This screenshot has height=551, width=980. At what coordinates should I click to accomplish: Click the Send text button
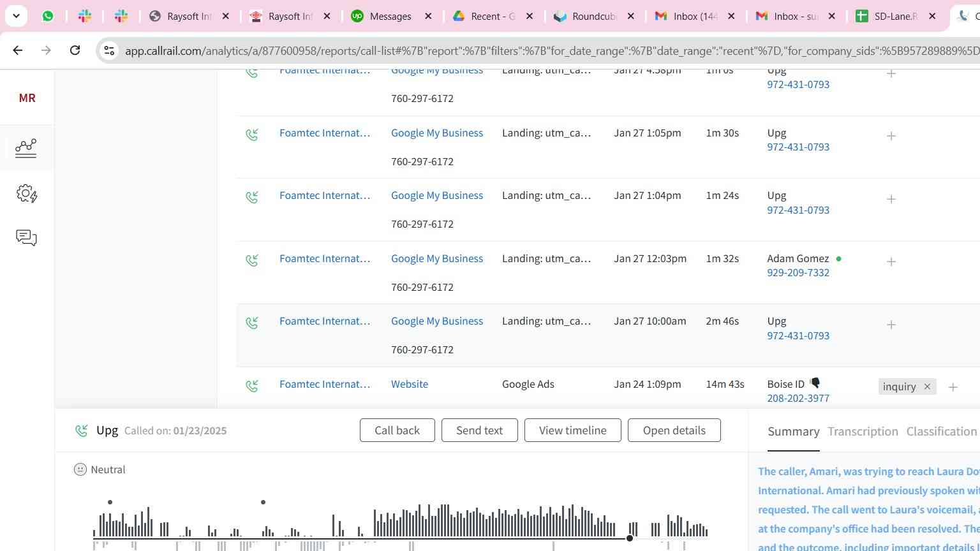[x=479, y=430]
